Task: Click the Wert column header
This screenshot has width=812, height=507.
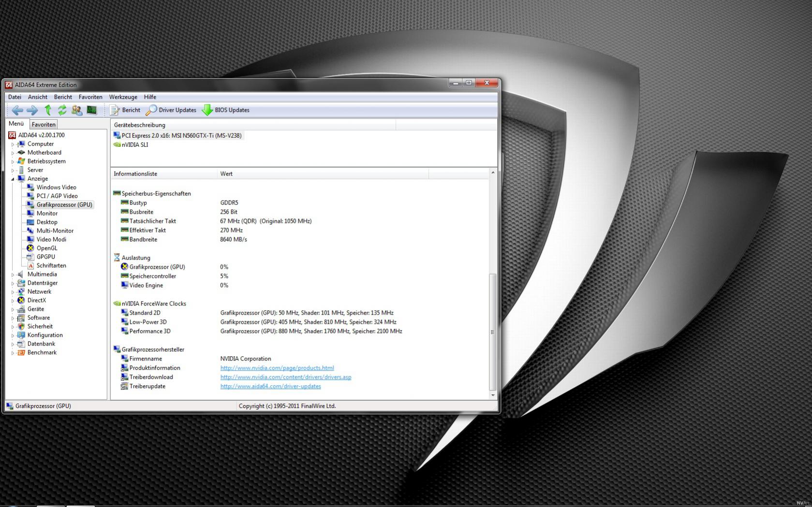Action: click(323, 174)
